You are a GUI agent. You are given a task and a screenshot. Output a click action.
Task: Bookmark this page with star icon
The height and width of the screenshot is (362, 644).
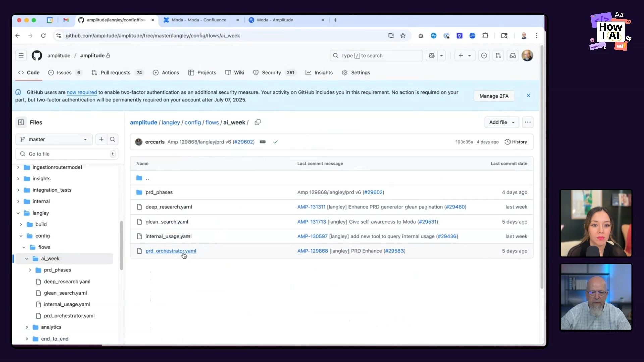pyautogui.click(x=403, y=36)
